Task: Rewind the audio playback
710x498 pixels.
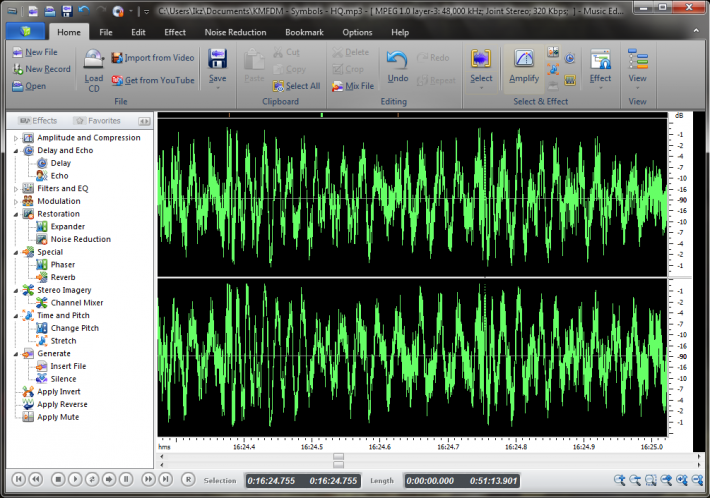Action: coord(36,479)
